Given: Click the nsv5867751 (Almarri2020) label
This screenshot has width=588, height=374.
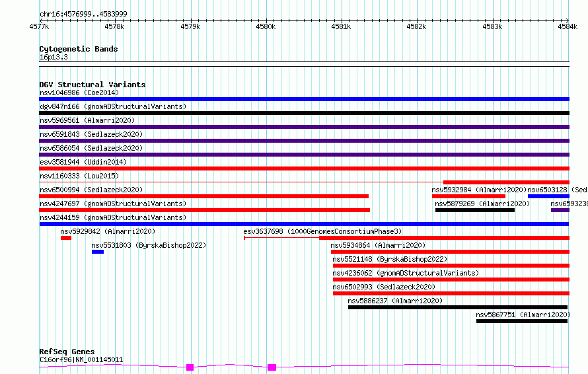Looking at the screenshot, I should [523, 315].
